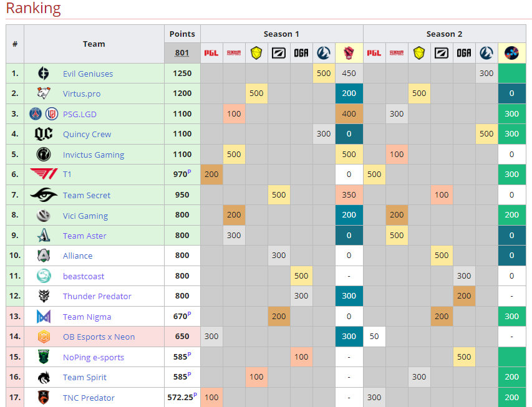Viewport: 532px width, 407px height.
Task: Click the Season 2 Perfect World tournament icon
Action: [x=397, y=53]
